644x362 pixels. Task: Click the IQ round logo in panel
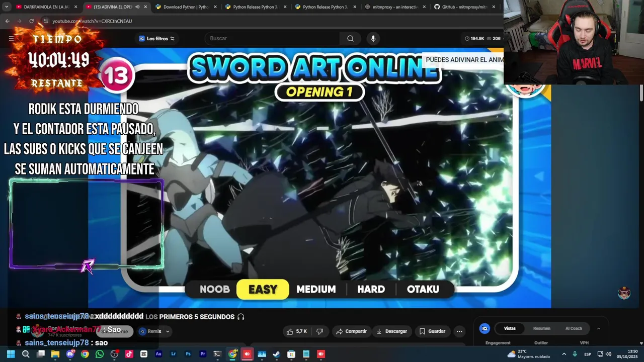(x=485, y=328)
